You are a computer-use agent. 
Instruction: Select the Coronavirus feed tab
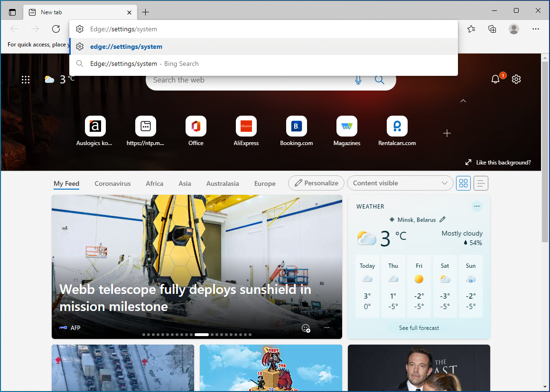pos(112,183)
